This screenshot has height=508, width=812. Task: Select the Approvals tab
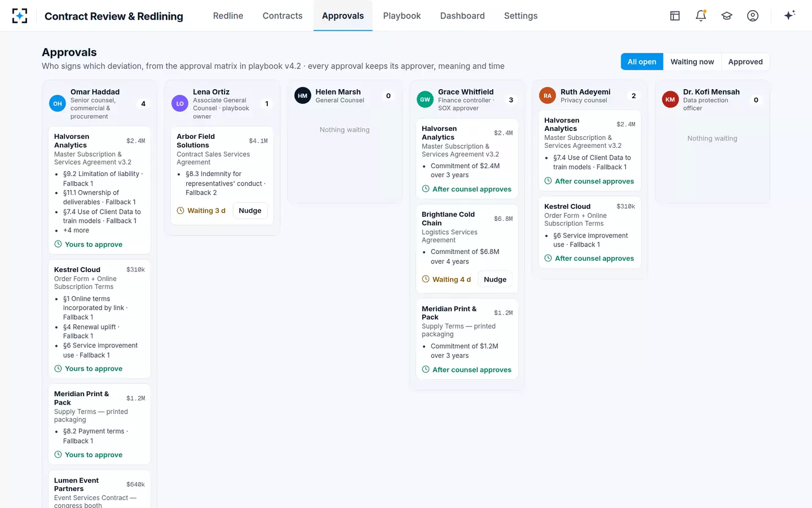click(x=343, y=16)
